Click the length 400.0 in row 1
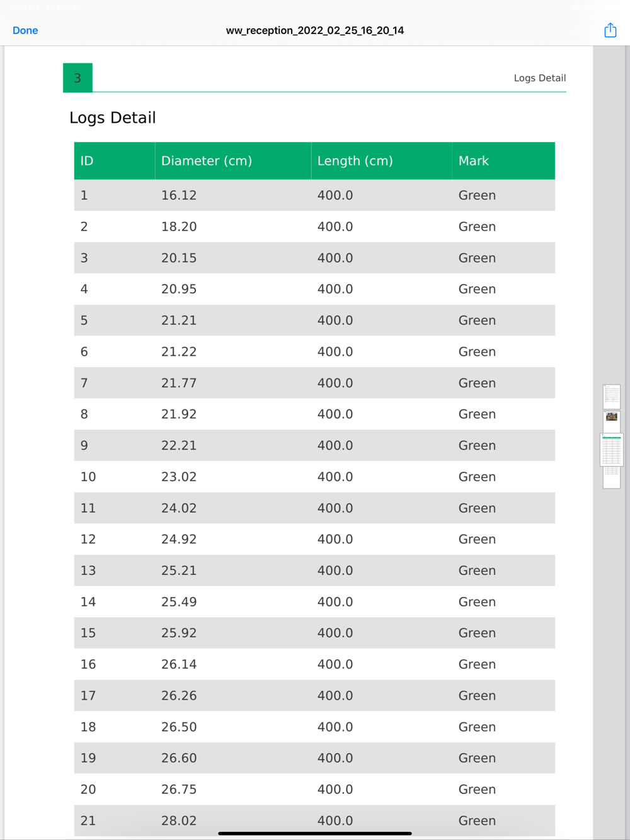Screen dimensions: 630x840 335,195
